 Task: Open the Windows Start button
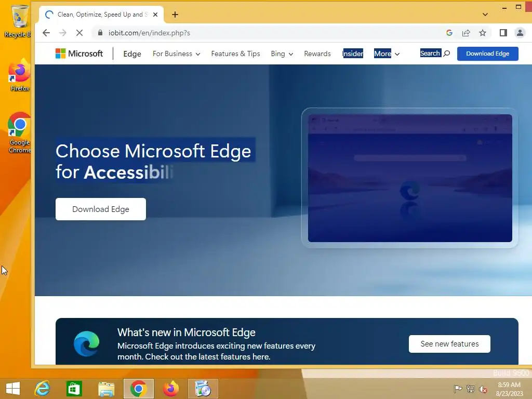(13, 389)
